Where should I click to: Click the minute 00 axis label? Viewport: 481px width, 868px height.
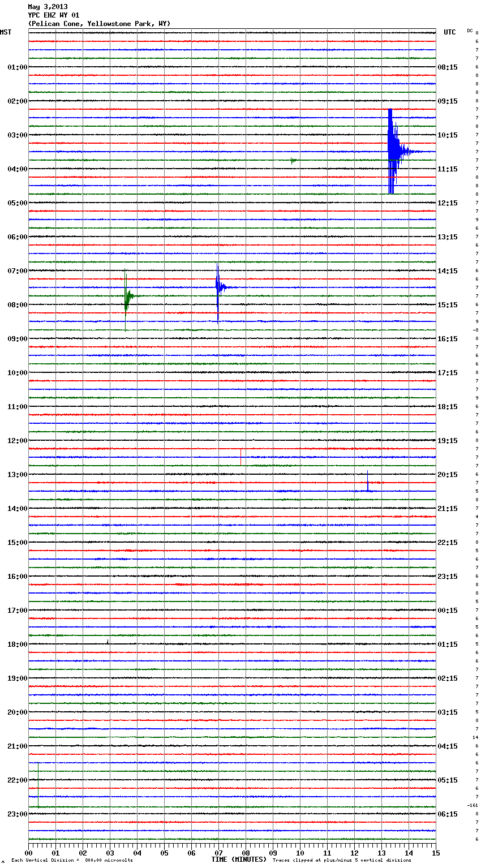click(x=28, y=853)
